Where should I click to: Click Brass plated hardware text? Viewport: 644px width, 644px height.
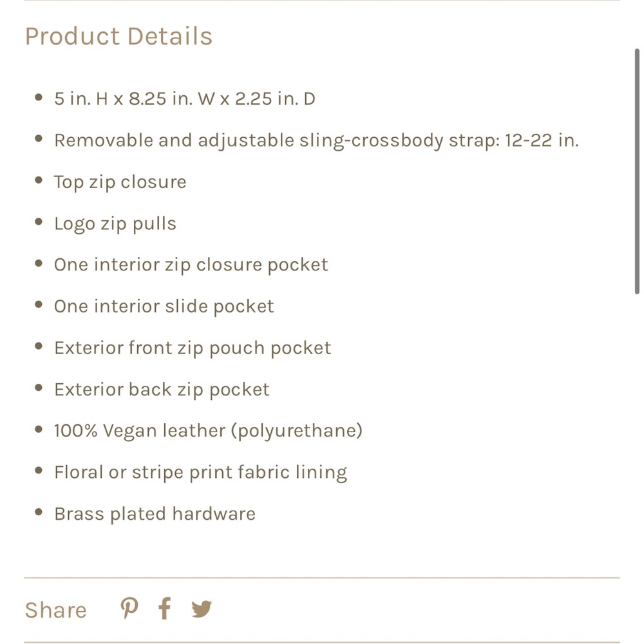pyautogui.click(x=155, y=514)
